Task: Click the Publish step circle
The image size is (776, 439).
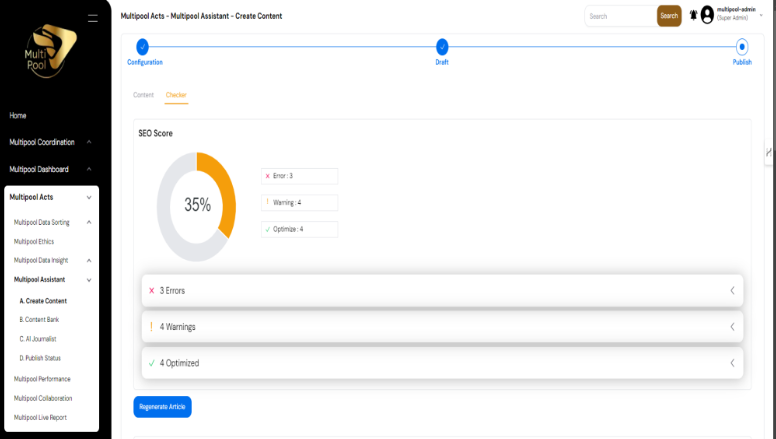Action: [x=742, y=47]
